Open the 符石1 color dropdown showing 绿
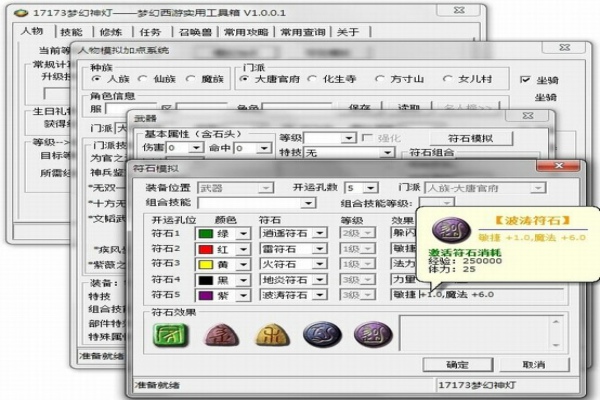Viewport: 600px width, 400px height. click(x=243, y=233)
